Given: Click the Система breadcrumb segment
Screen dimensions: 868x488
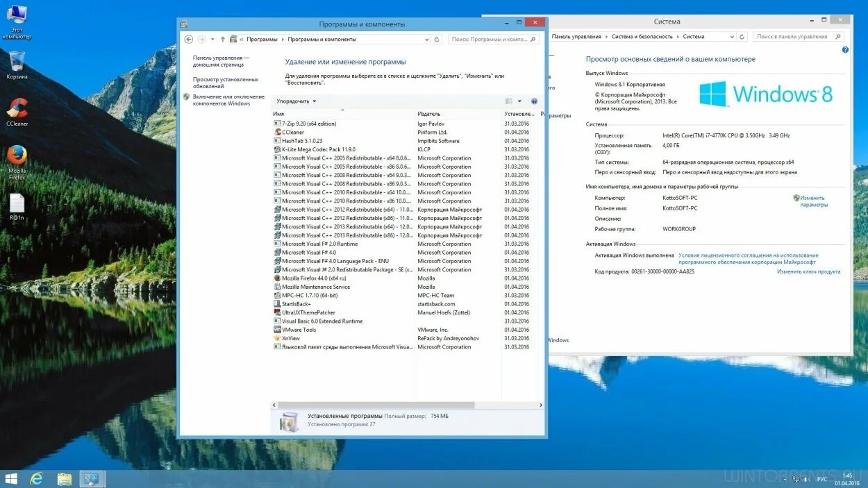Looking at the screenshot, I should pos(694,37).
